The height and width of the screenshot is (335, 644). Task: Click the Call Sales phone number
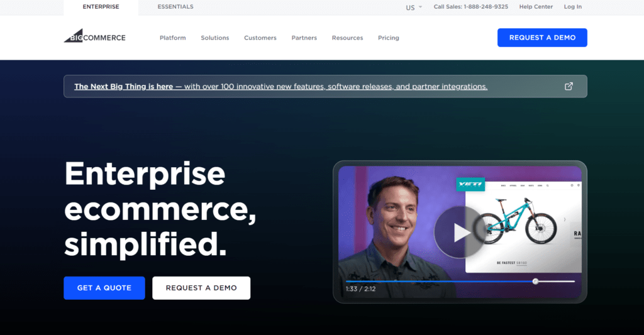pyautogui.click(x=470, y=6)
